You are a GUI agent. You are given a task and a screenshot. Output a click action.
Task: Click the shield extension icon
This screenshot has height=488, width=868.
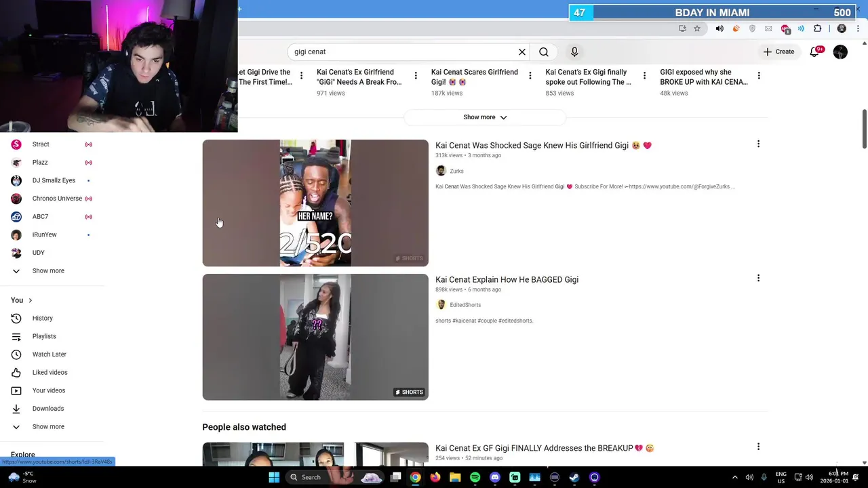752,28
